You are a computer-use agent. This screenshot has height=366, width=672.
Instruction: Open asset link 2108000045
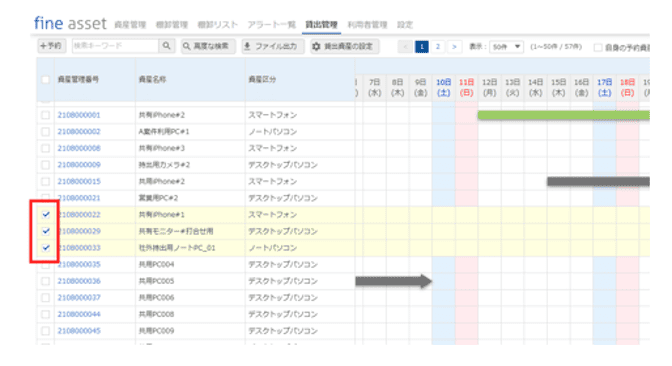tap(79, 331)
